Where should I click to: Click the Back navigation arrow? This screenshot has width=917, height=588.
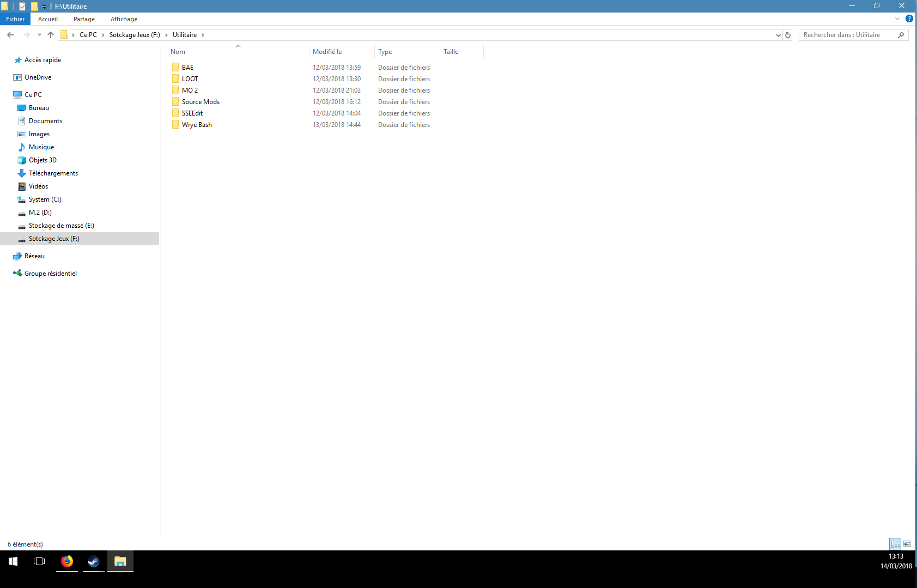point(10,35)
